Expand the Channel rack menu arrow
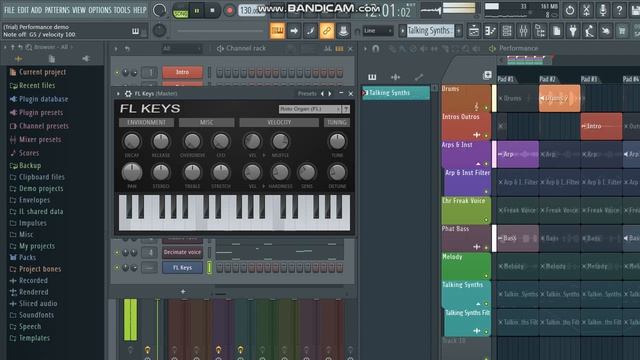The width and height of the screenshot is (640, 360). pos(116,49)
